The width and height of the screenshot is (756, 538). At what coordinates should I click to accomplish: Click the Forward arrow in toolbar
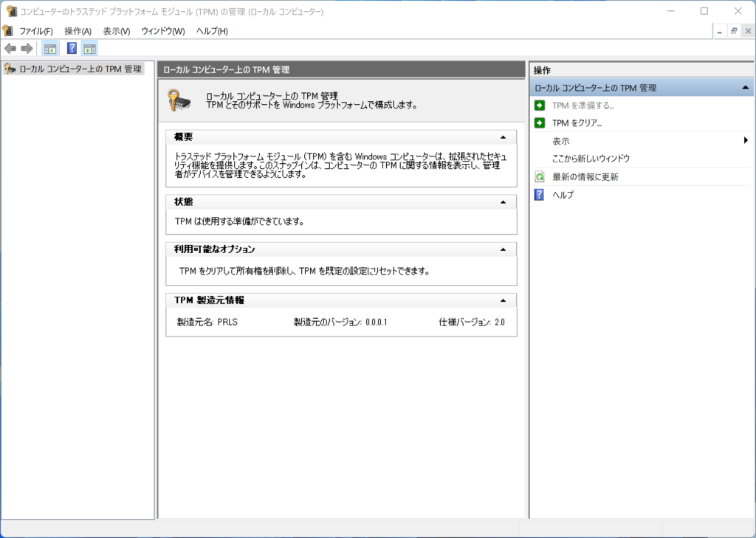(27, 48)
